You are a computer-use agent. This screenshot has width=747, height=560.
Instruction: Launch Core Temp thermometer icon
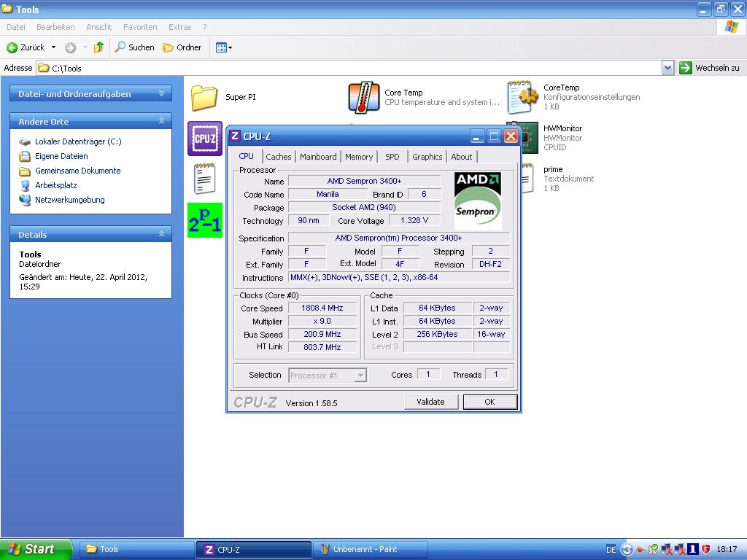tap(363, 97)
